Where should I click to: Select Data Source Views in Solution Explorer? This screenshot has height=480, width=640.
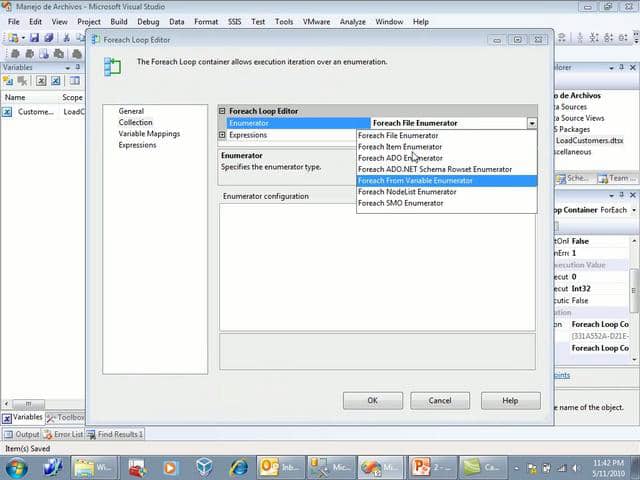tap(579, 118)
